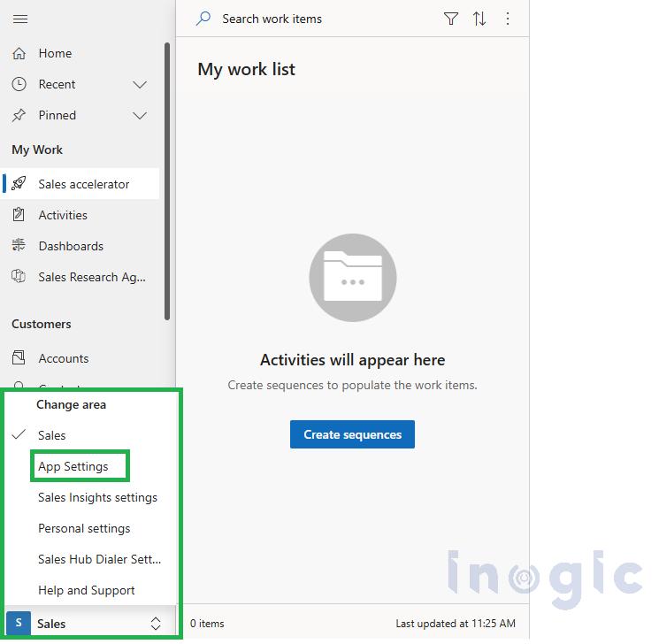Click the '0 items' status text
This screenshot has width=659, height=644.
click(x=207, y=624)
